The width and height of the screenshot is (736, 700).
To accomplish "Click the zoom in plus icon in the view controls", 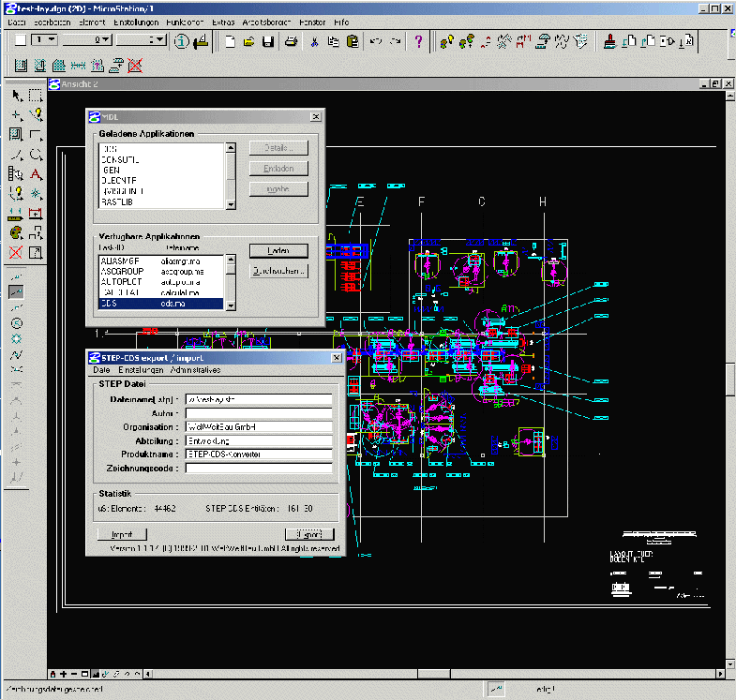I will pyautogui.click(x=64, y=674).
